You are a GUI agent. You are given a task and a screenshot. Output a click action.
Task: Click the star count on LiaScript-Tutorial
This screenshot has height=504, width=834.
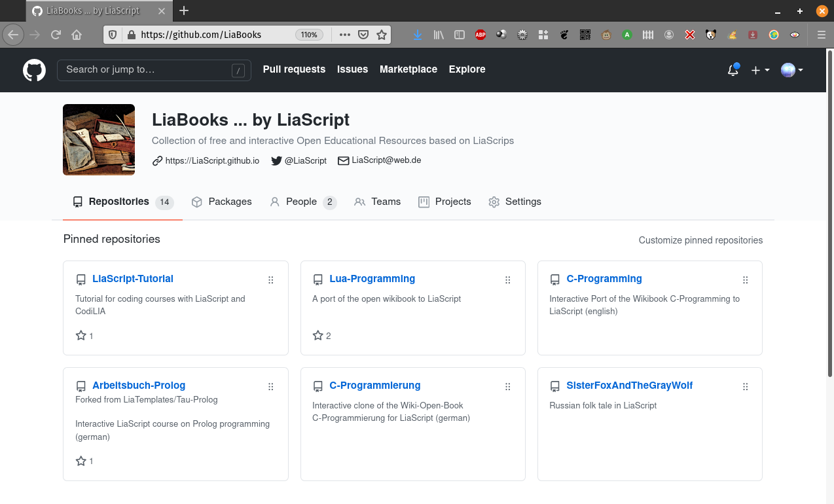click(84, 336)
